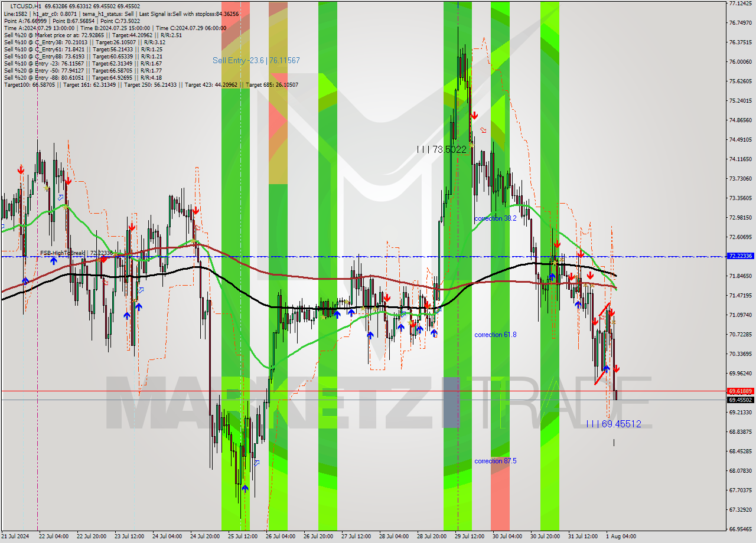This screenshot has width=756, height=543.
Task: Click the '22 Jul 20:00' time axis label
Action: (x=92, y=537)
